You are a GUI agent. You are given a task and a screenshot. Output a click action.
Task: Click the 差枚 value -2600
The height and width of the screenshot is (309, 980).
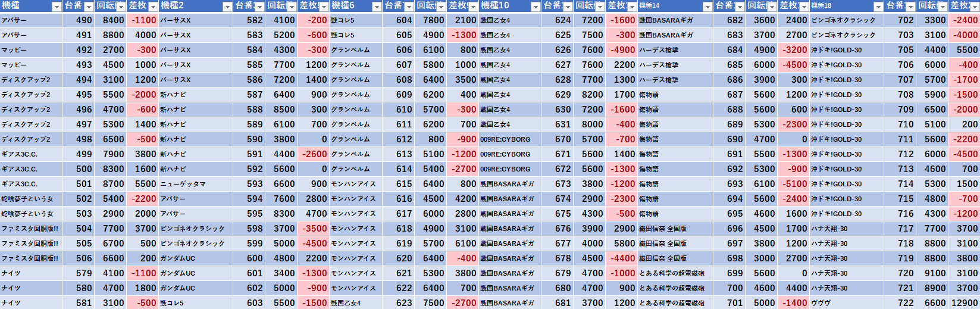click(313, 154)
